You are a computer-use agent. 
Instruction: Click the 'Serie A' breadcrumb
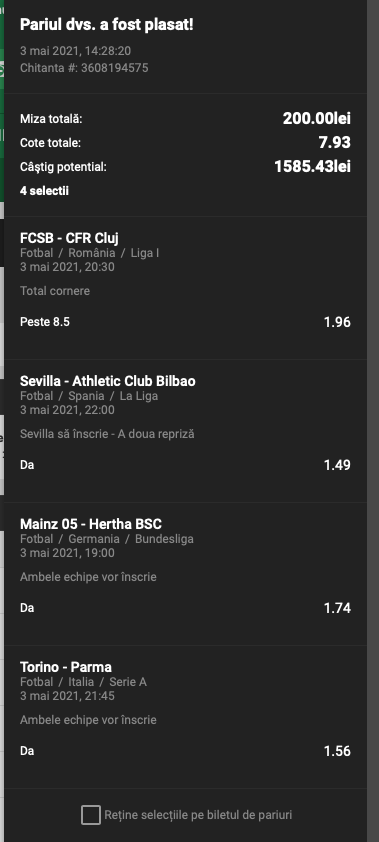point(128,682)
